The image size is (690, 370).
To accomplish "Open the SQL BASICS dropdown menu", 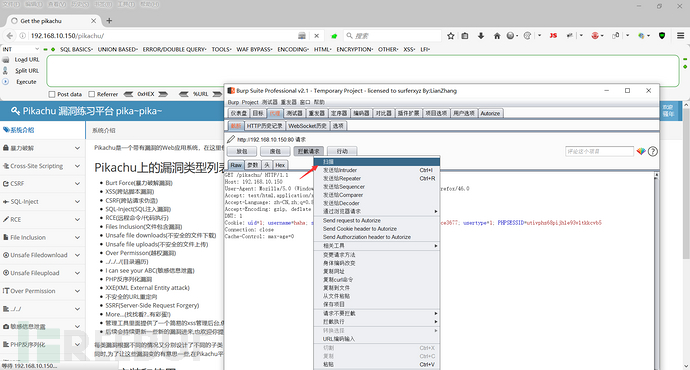I will point(77,49).
